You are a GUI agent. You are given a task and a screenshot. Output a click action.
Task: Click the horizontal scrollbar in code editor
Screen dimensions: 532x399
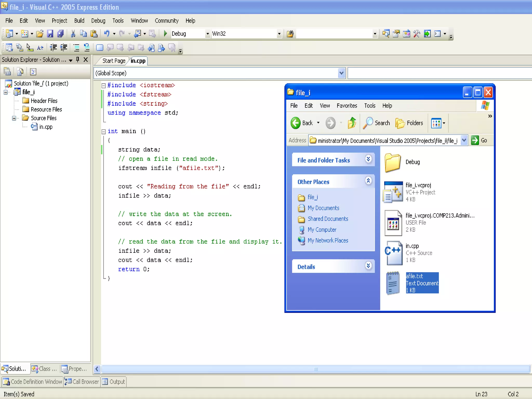coord(315,369)
